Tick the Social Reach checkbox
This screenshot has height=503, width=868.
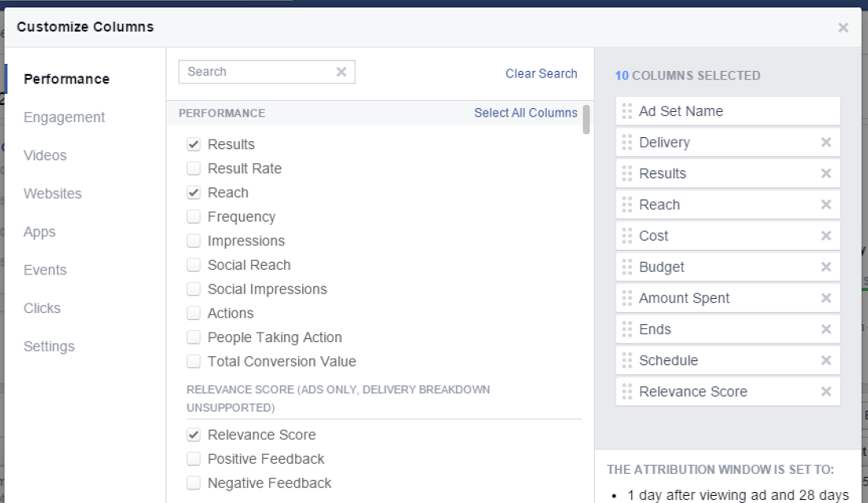point(193,265)
